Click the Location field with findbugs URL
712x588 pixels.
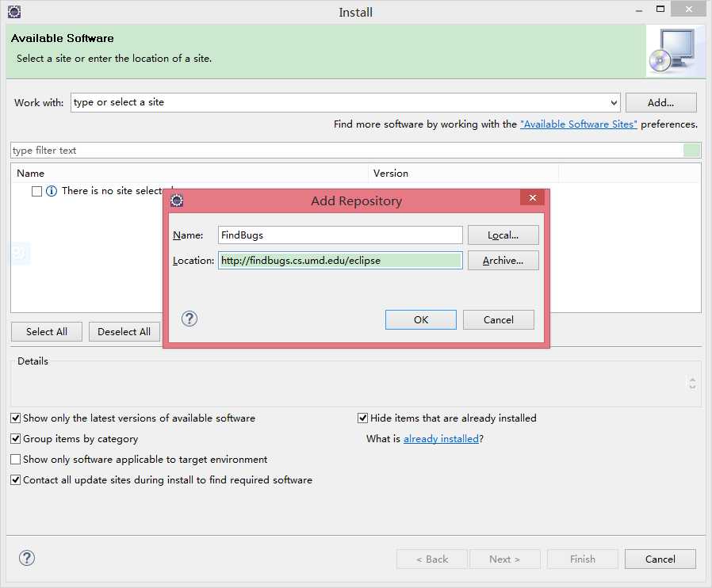340,261
